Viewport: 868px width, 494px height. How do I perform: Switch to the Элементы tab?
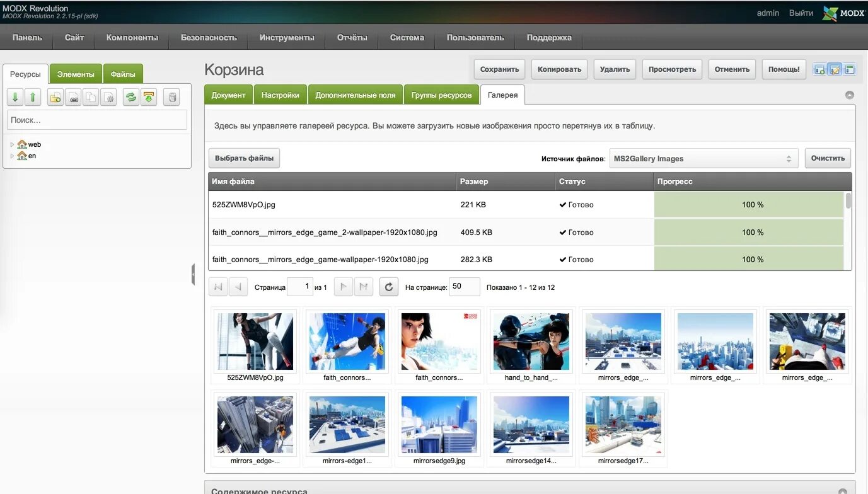76,74
